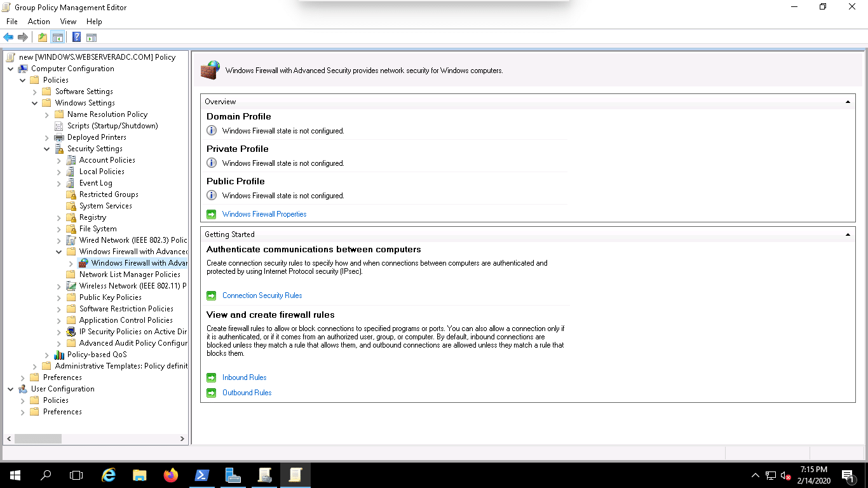Collapse the Computer Configuration node
Viewport: 868px width, 488px height.
pos(11,69)
